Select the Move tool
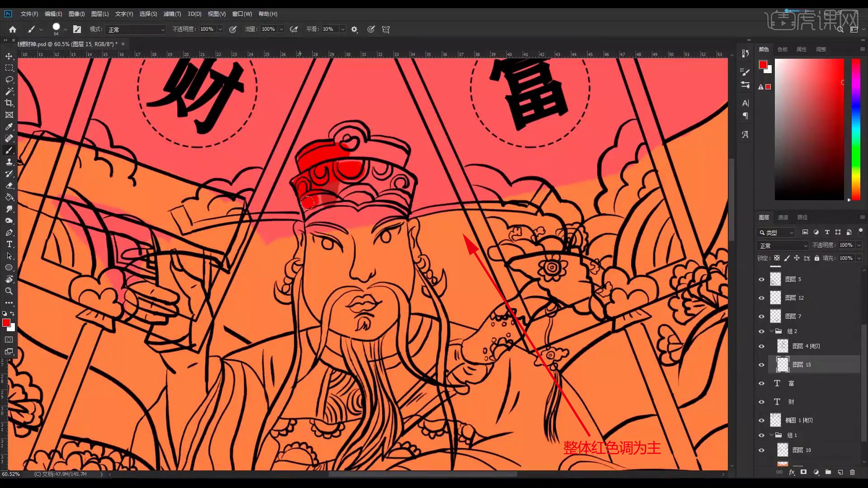868x488 pixels. coord(9,56)
